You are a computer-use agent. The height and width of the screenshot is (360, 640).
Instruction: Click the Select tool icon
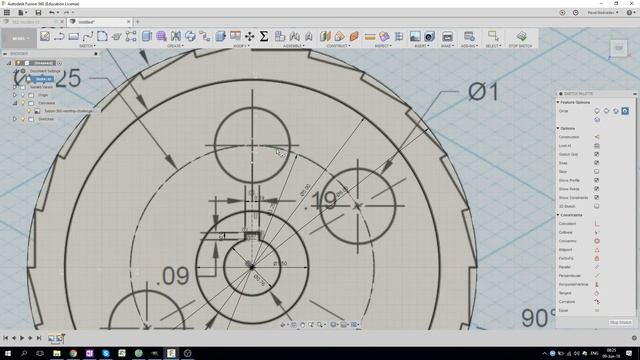click(x=493, y=36)
